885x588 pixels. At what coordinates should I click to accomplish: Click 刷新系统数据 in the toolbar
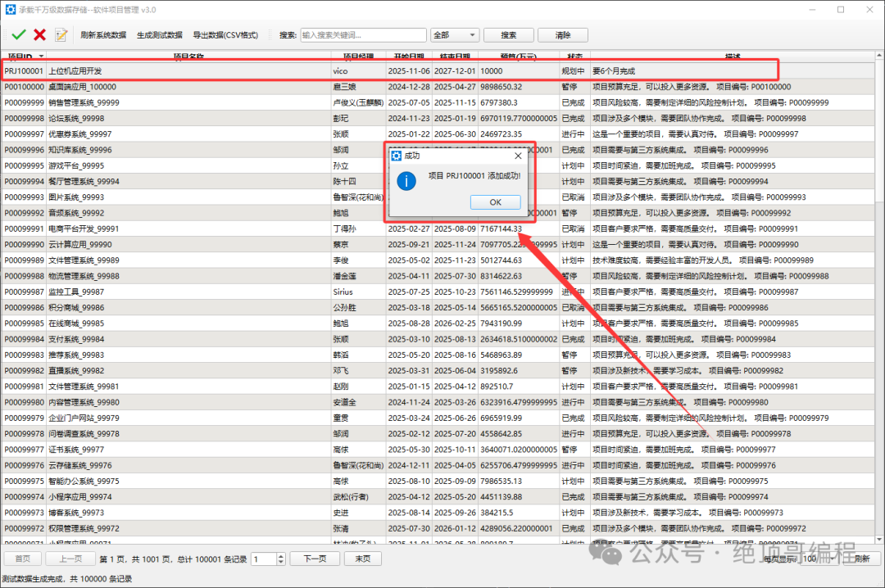103,35
